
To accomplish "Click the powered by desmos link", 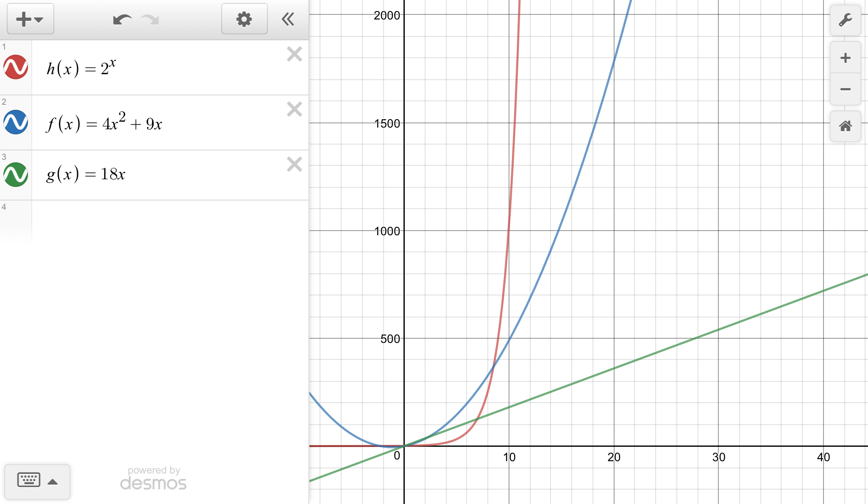I will [x=153, y=479].
